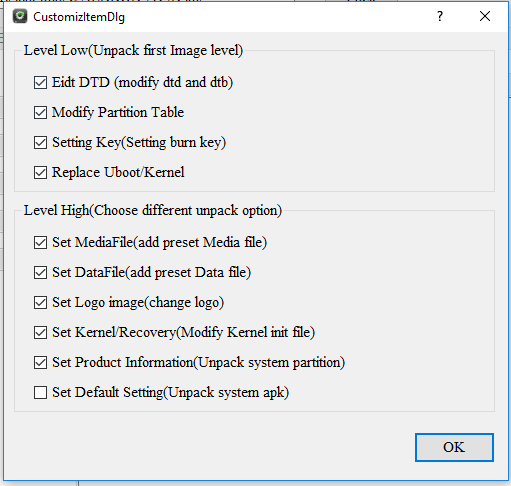
Task: Uncheck the Replace Uboot/Kernel box
Action: [40, 172]
